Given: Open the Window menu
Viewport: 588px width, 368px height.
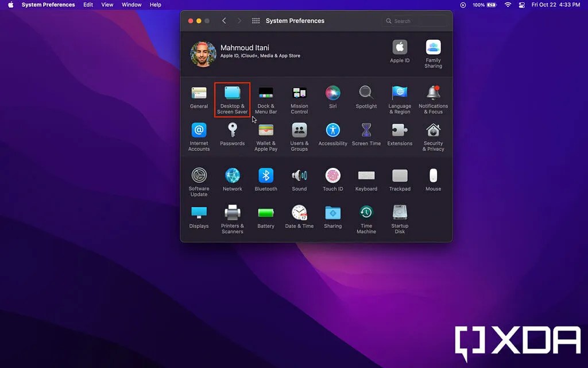Looking at the screenshot, I should coord(131,5).
